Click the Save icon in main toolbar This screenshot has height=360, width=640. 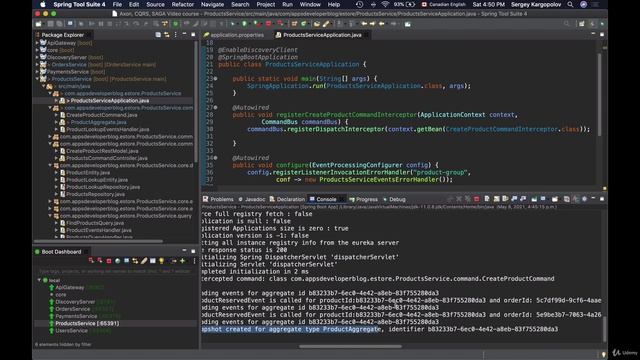point(51,24)
